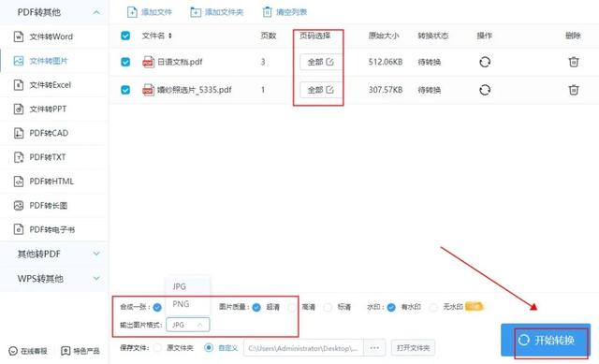Expand the WPS转其他 section
The height and width of the screenshot is (364, 599).
[96, 279]
